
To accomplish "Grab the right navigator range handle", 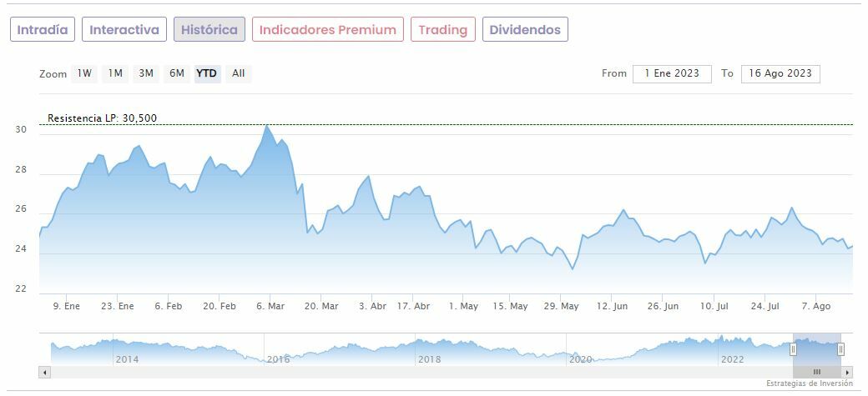I will [x=840, y=349].
